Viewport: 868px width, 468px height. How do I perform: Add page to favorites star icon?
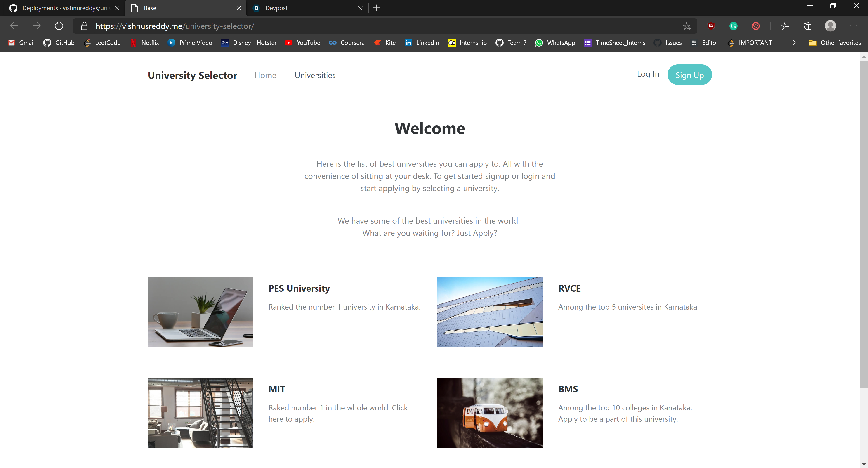point(686,26)
